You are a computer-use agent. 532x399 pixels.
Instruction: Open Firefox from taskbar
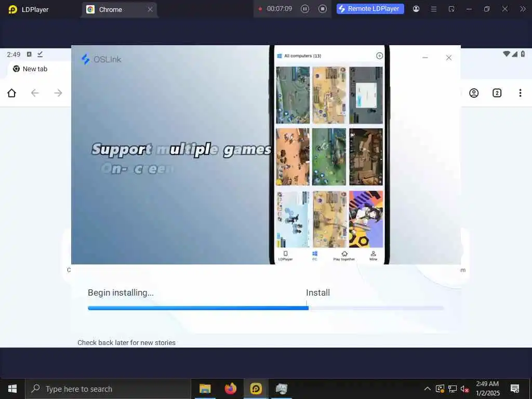coord(230,389)
